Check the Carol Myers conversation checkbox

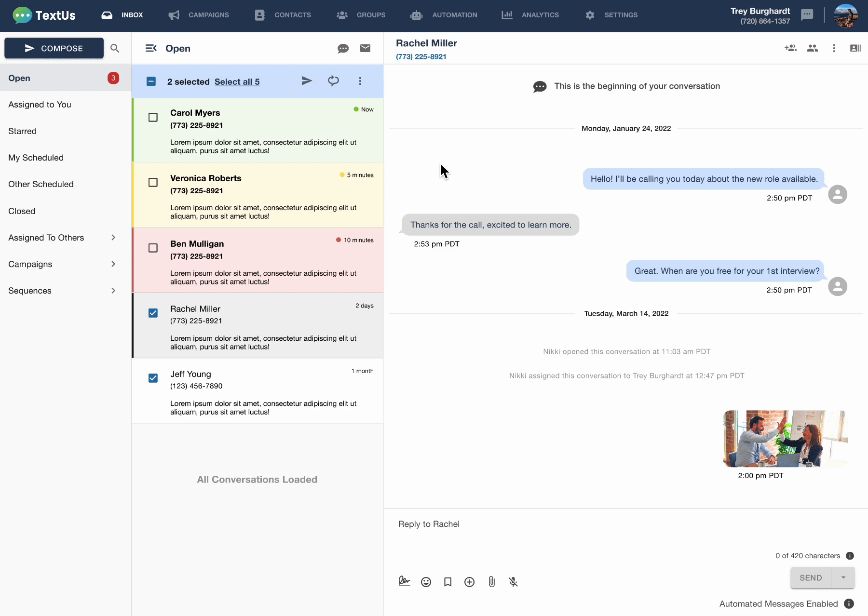click(153, 117)
